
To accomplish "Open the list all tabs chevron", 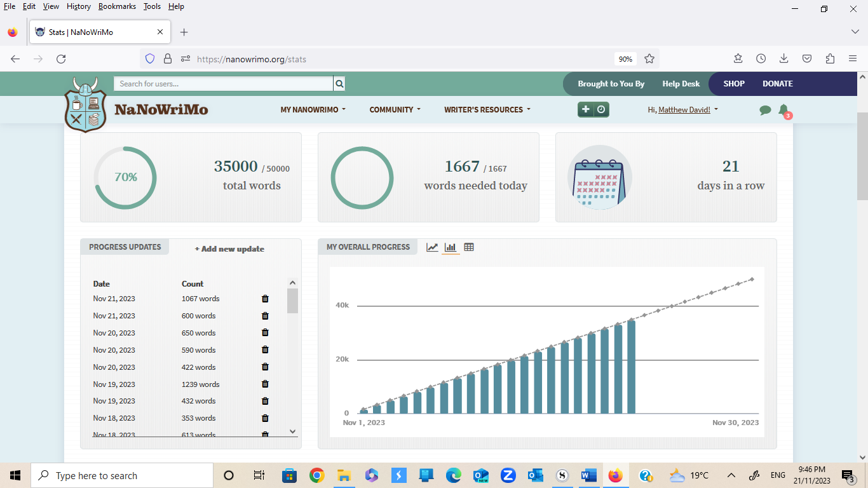I will pyautogui.click(x=855, y=32).
